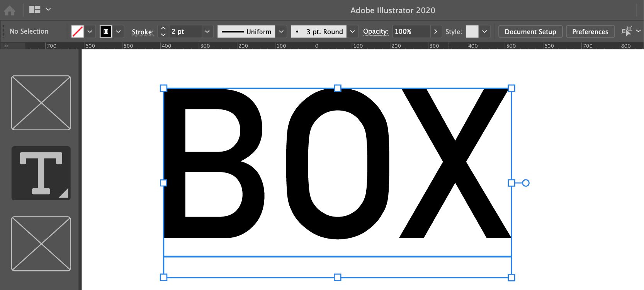The image size is (644, 290).
Task: Open the Fill swatch dropdown arrow
Action: pos(90,31)
